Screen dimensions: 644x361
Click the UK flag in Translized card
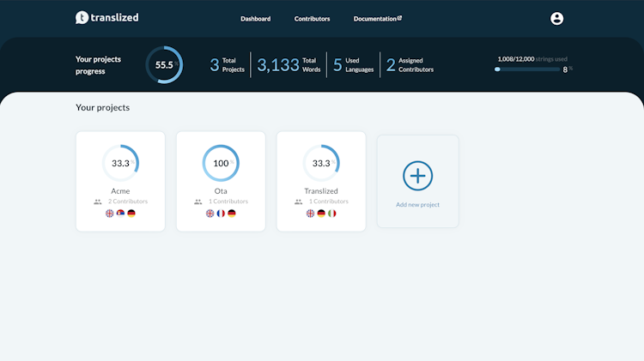click(x=311, y=214)
